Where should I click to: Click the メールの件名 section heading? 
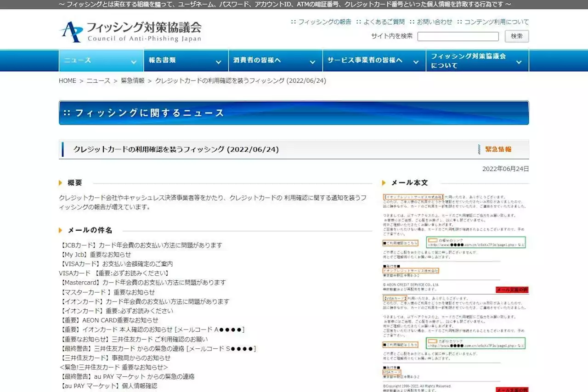coord(90,230)
